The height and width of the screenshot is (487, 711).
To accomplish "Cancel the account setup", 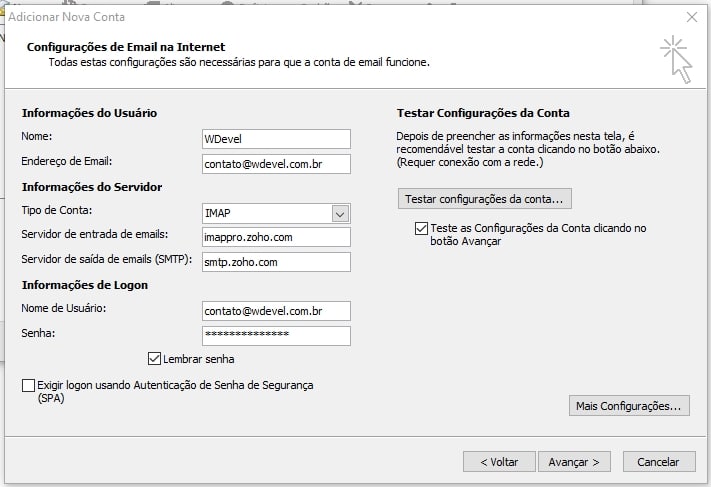I will pos(658,462).
